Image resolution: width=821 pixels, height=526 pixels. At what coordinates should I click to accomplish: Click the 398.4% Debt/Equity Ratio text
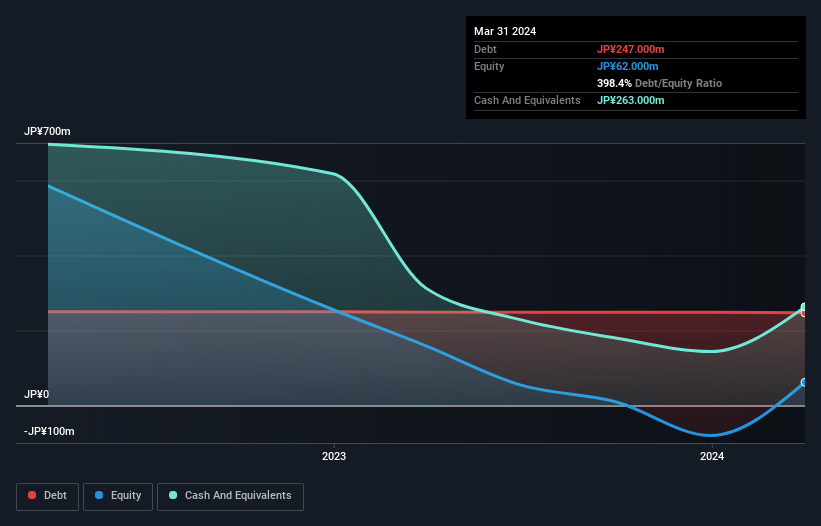[x=659, y=83]
